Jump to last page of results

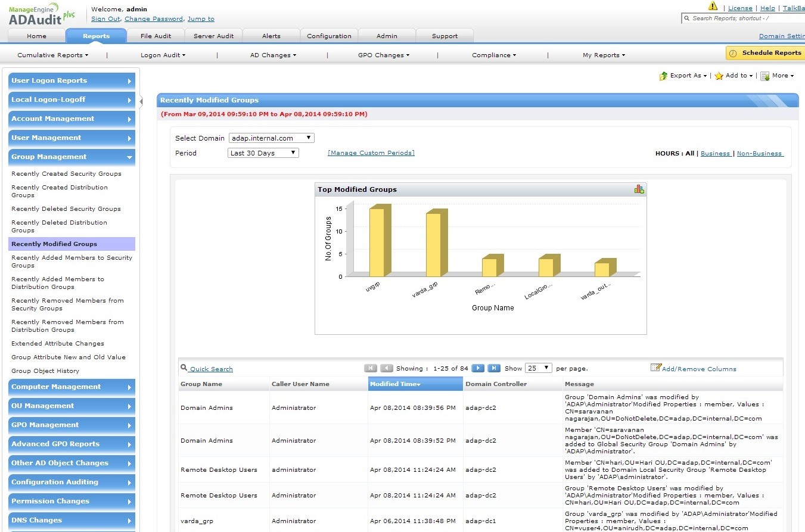(493, 368)
